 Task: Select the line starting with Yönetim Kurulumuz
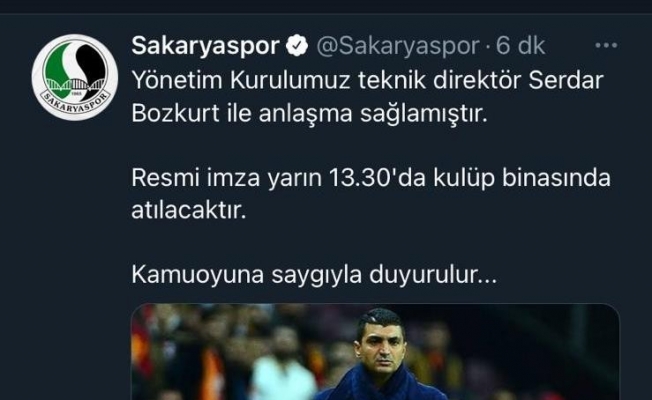367,80
